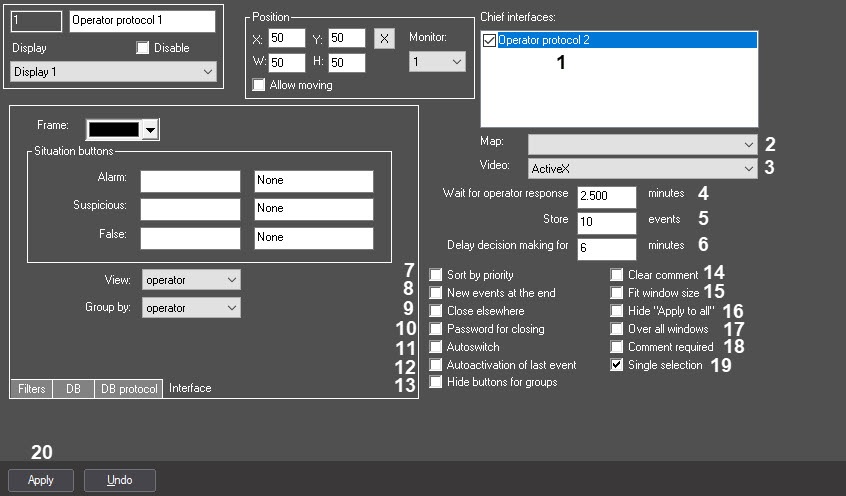Switch to the Filters tab
This screenshot has height=496, width=846.
[31, 388]
